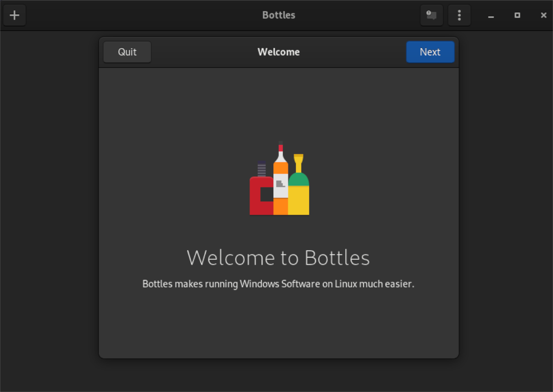Image resolution: width=553 pixels, height=392 pixels.
Task: Open the application menu dropdown
Action: tap(459, 15)
